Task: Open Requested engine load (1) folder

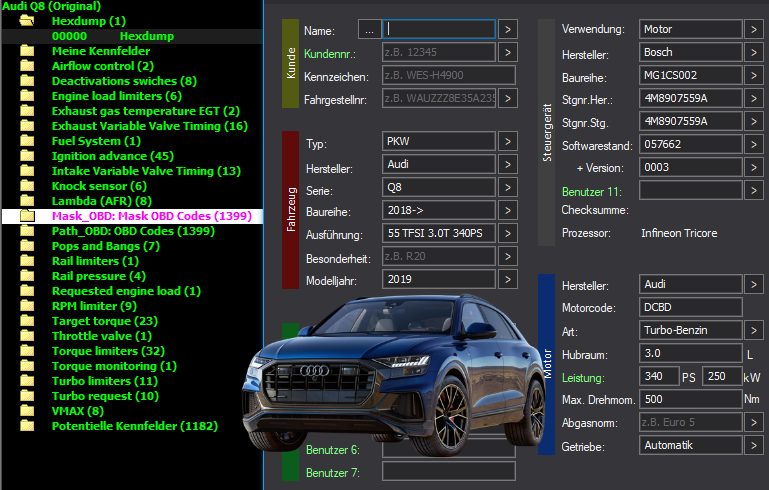Action: click(126, 291)
